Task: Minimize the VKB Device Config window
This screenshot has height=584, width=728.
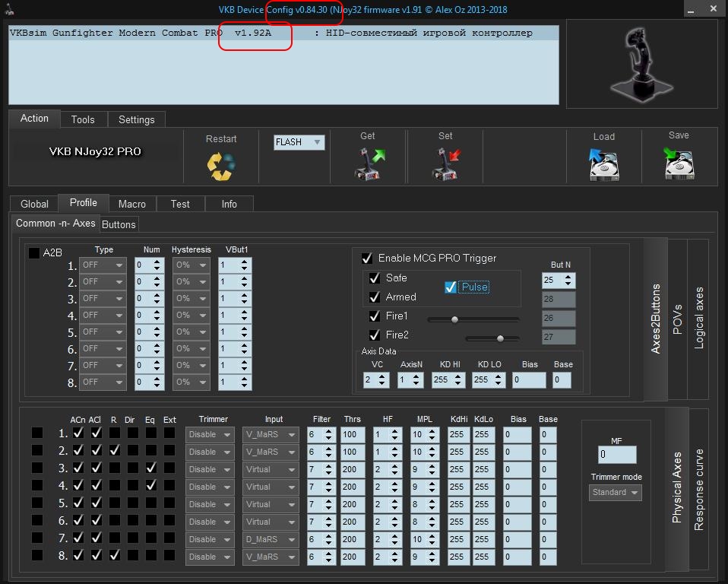Action: [x=691, y=9]
